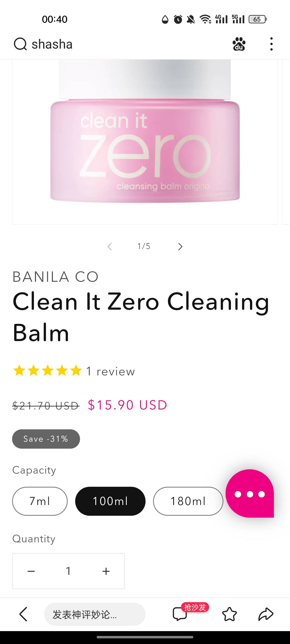
Task: Tap the comment input field
Action: pos(95,614)
